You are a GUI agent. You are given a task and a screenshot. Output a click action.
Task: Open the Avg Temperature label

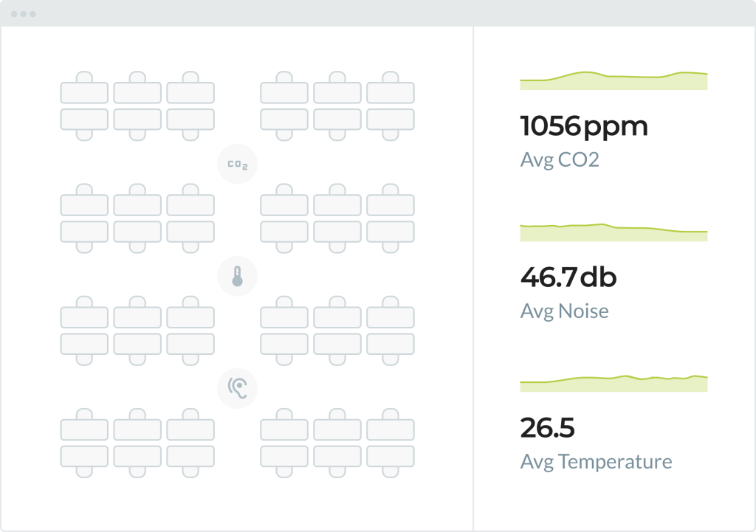tap(596, 462)
